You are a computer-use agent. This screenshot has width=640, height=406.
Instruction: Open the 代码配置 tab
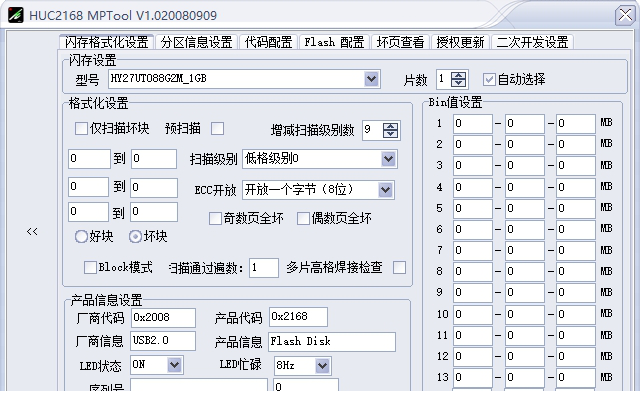[269, 42]
